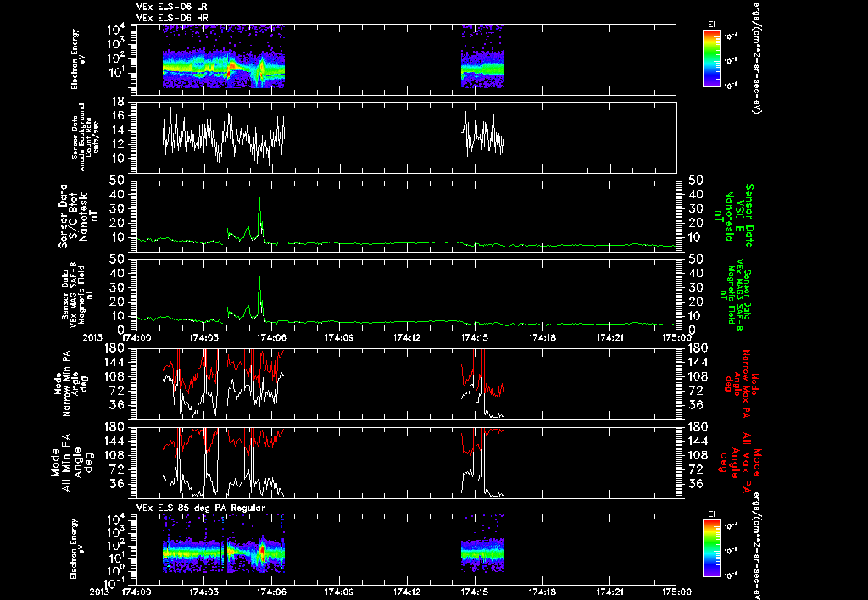
Task: Click '174:18' on the middle time axis
Action: pos(542,336)
